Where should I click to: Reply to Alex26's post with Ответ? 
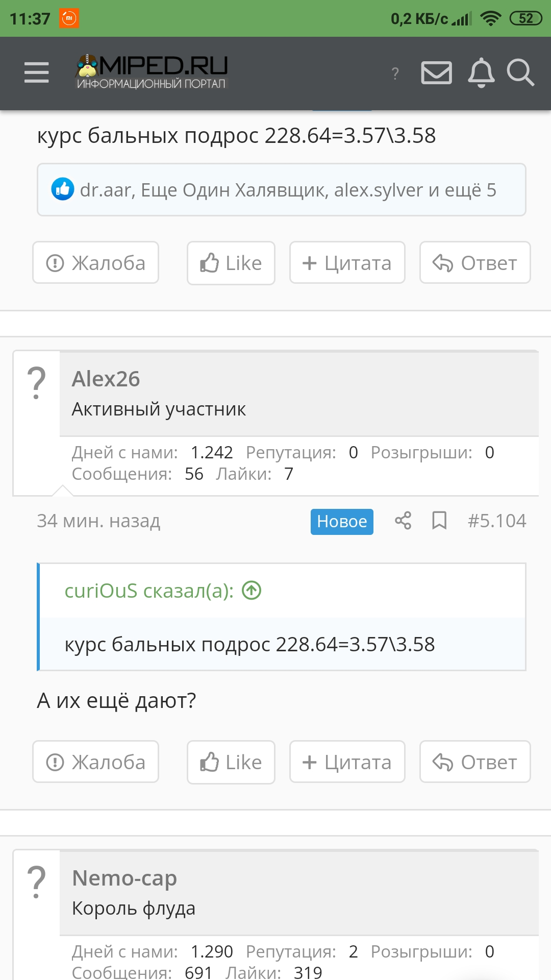pos(475,762)
